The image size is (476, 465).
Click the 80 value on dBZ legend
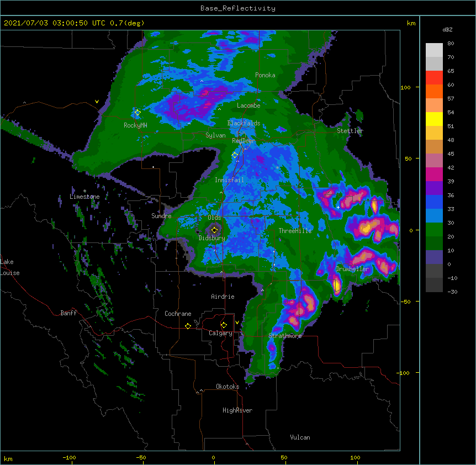point(451,44)
